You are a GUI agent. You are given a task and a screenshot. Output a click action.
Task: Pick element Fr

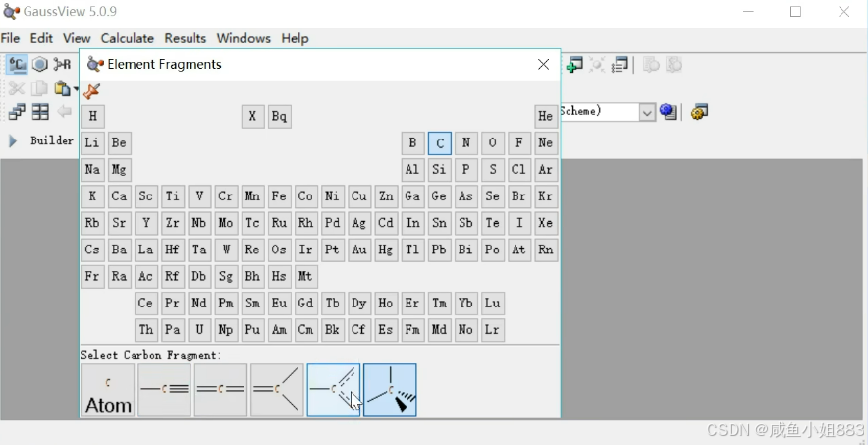point(93,276)
